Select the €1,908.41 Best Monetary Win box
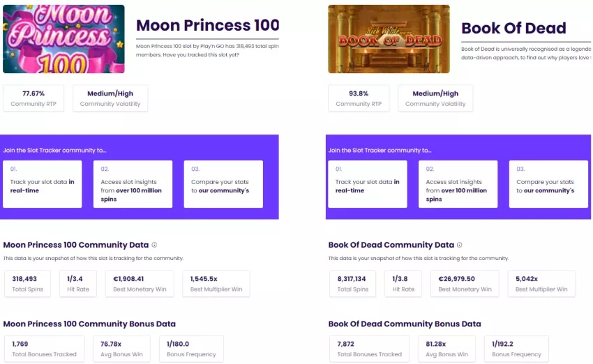Viewport: 593px width, 364px height. [140, 284]
